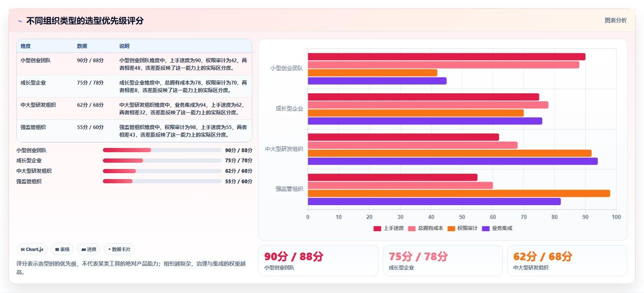
Task: Click the 说明 column header
Action: pos(125,46)
